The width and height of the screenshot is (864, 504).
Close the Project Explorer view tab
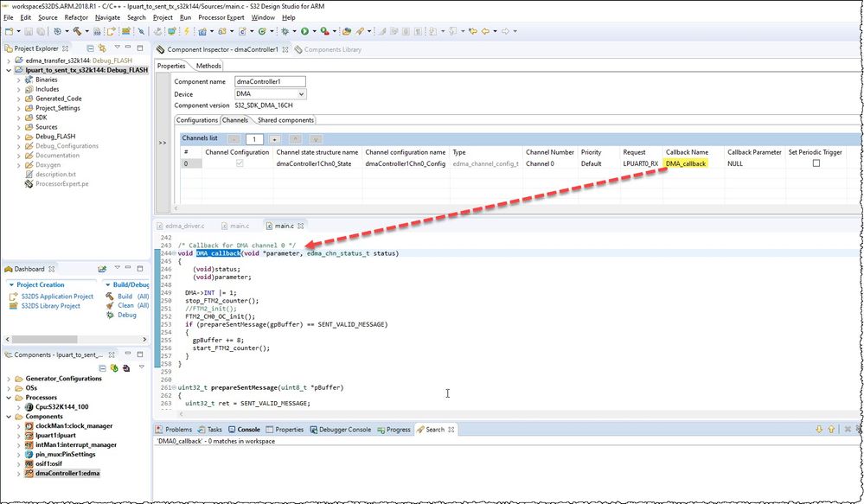coord(65,48)
